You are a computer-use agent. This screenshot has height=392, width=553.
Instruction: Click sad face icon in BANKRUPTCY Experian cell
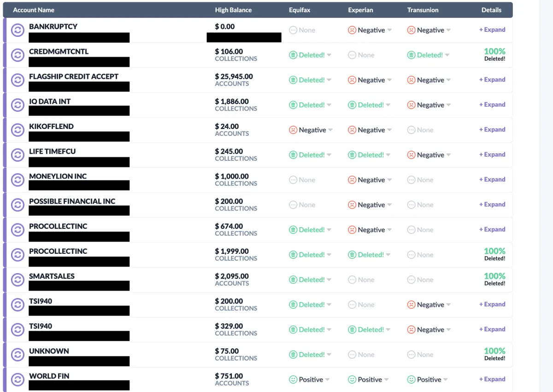pos(352,30)
